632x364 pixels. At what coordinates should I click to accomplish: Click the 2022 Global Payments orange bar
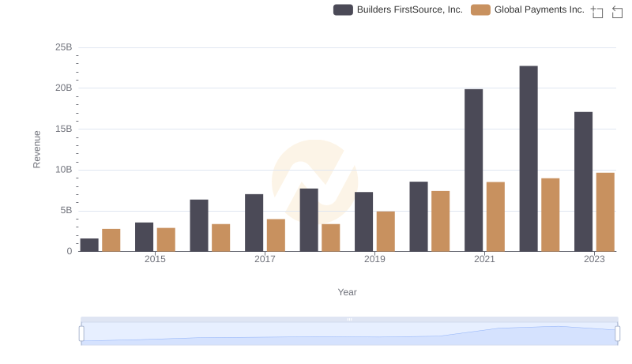click(x=551, y=215)
